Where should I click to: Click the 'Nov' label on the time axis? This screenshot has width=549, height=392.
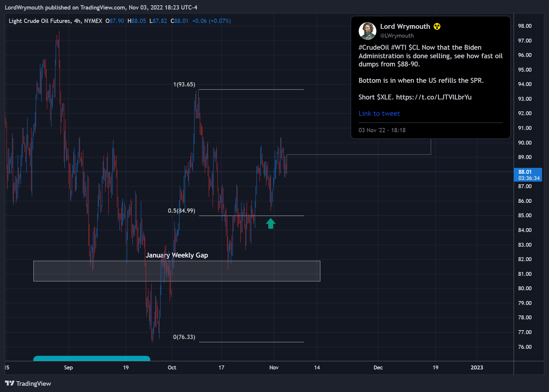pos(274,367)
